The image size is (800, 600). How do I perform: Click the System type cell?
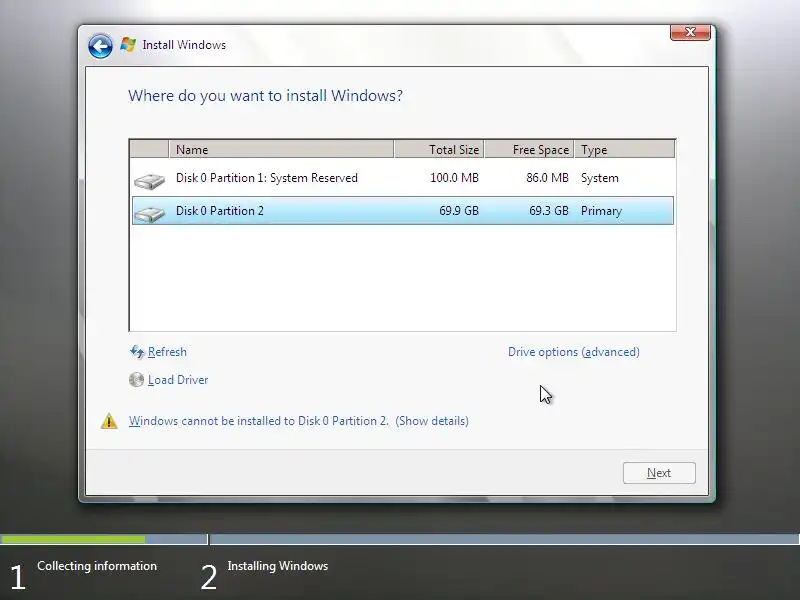(x=599, y=178)
